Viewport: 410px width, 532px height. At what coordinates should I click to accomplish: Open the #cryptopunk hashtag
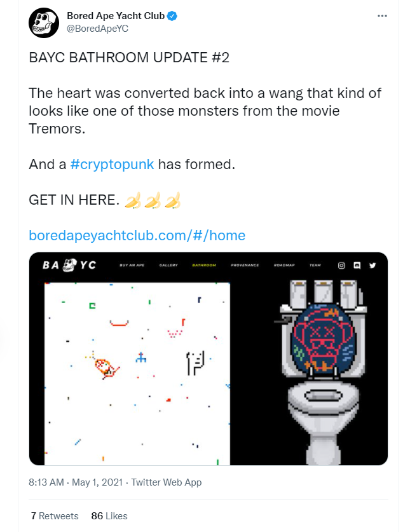(x=112, y=164)
